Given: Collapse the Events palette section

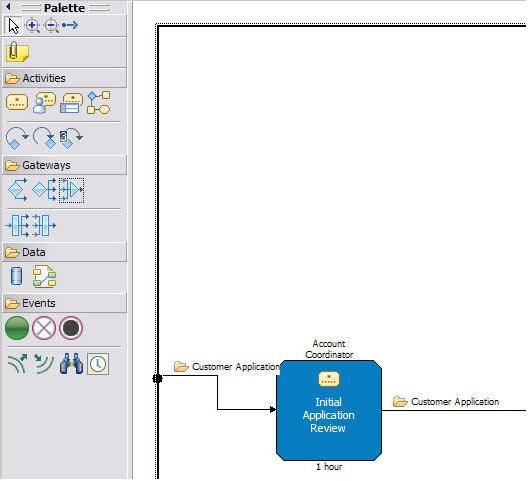Looking at the screenshot, I should [x=64, y=304].
